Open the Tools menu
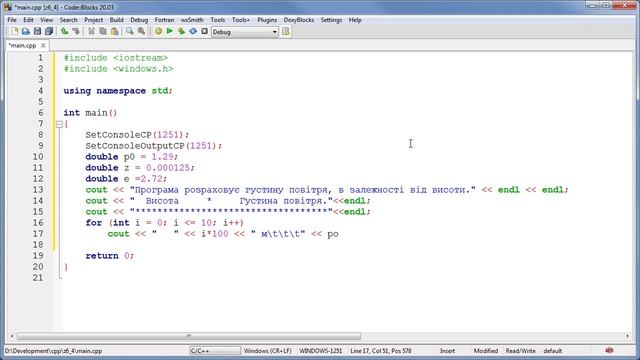 point(218,20)
